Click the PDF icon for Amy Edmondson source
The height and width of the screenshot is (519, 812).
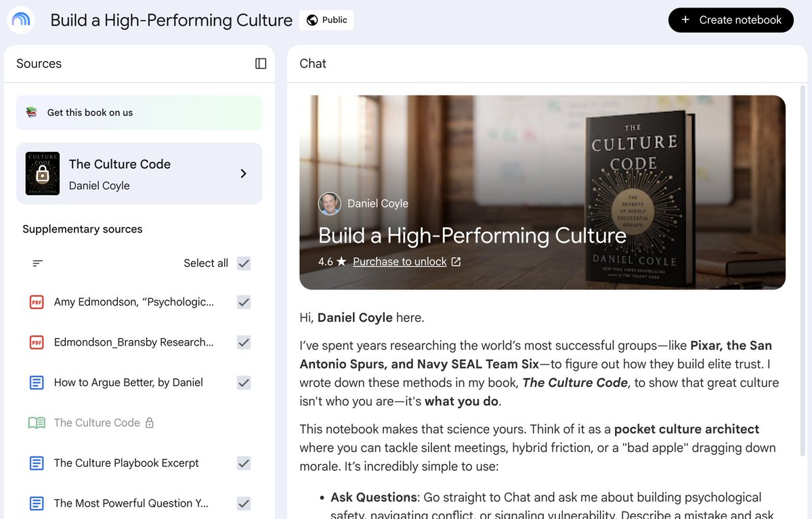pos(37,302)
